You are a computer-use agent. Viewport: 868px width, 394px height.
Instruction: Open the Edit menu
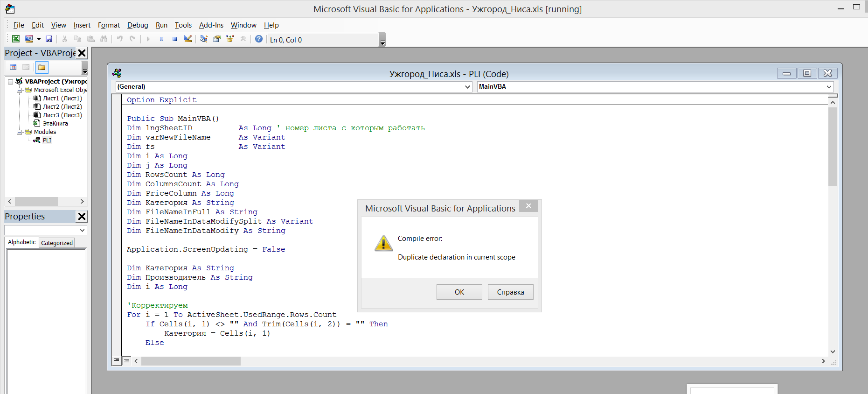tap(38, 25)
